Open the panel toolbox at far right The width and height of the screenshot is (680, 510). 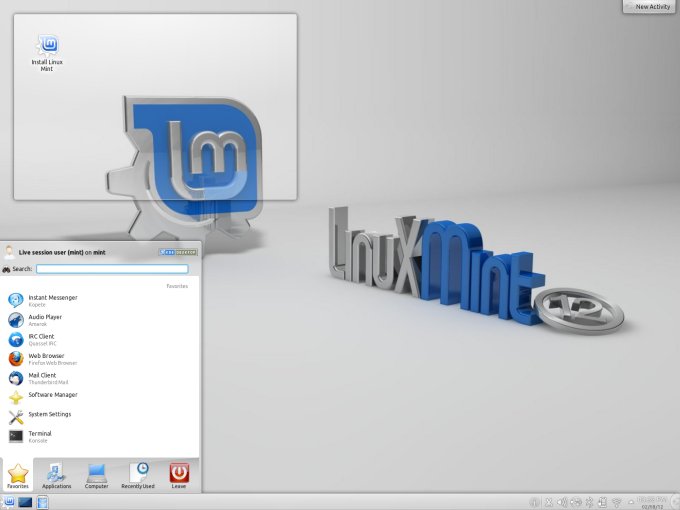(x=675, y=502)
